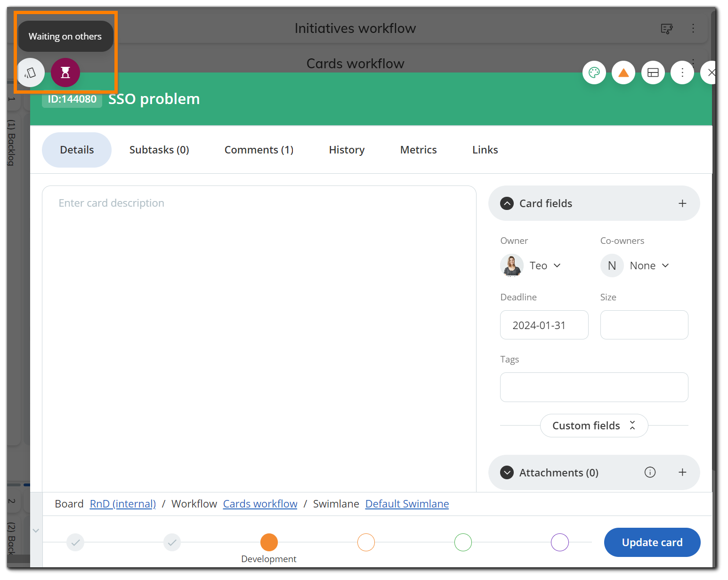The image size is (728, 580).
Task: Click the Attachments info icon
Action: 650,472
